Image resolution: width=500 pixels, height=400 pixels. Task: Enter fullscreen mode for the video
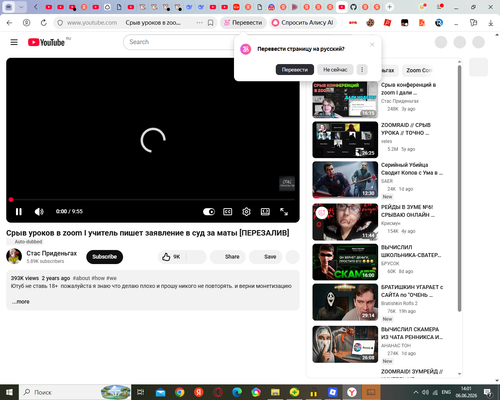[284, 212]
